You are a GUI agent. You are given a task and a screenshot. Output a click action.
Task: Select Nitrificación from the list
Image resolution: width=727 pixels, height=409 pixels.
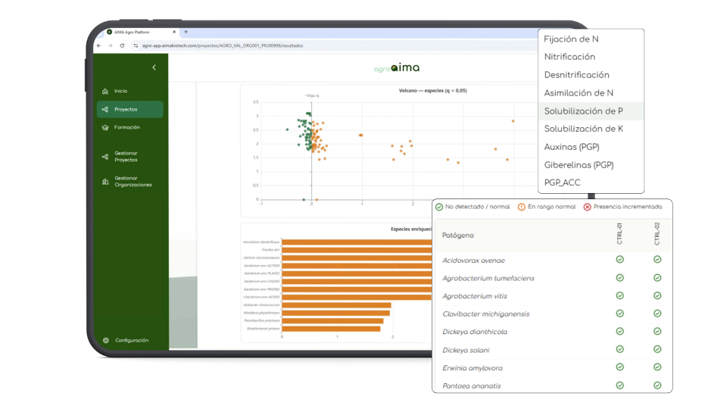[x=591, y=57]
